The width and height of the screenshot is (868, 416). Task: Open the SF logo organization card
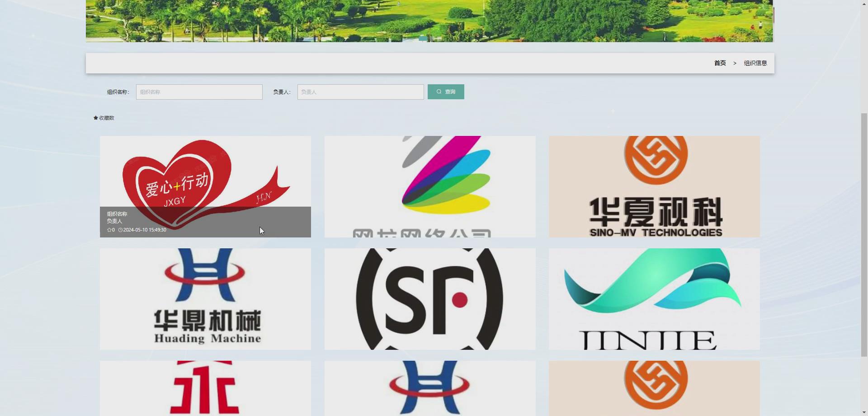coord(429,298)
